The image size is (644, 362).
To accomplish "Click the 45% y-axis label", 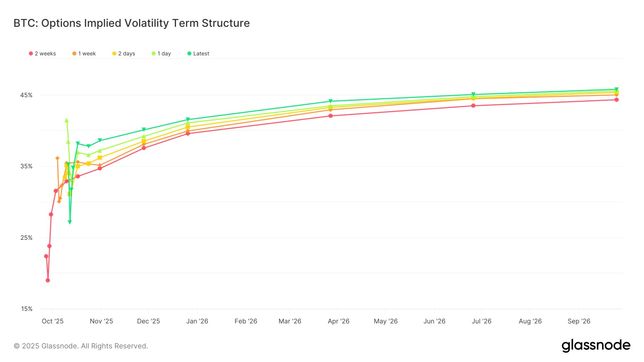I will coord(26,95).
